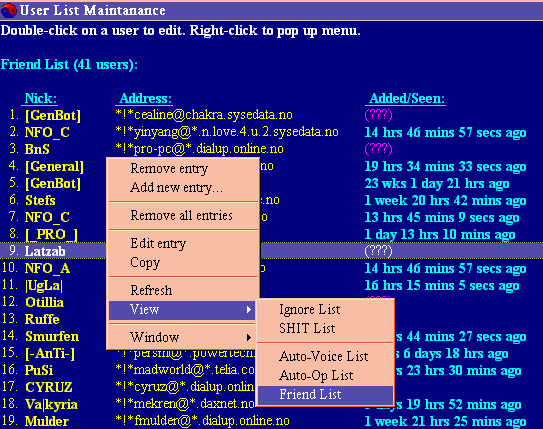Click address *!*cealine@chakra.sysedata.no
543x429 pixels.
click(x=204, y=115)
